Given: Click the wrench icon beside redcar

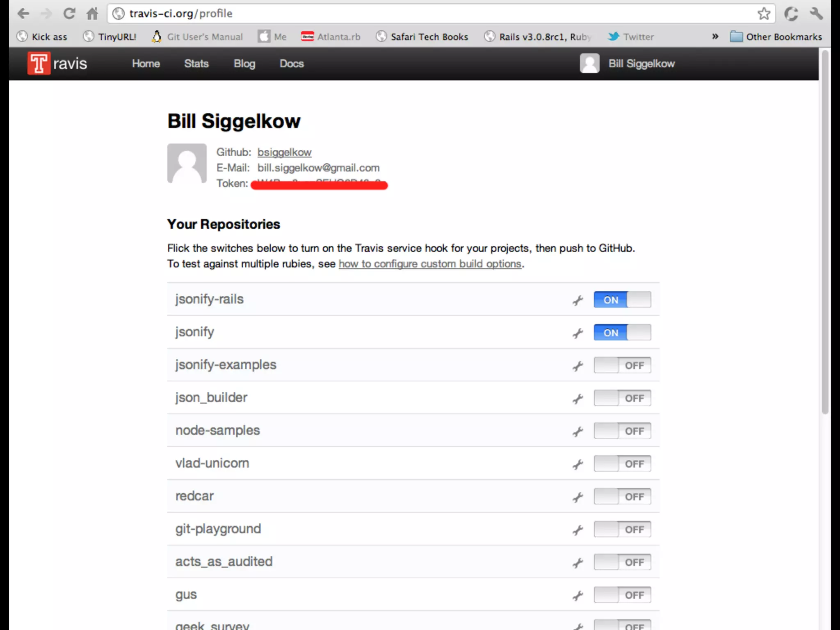Looking at the screenshot, I should pos(578,497).
